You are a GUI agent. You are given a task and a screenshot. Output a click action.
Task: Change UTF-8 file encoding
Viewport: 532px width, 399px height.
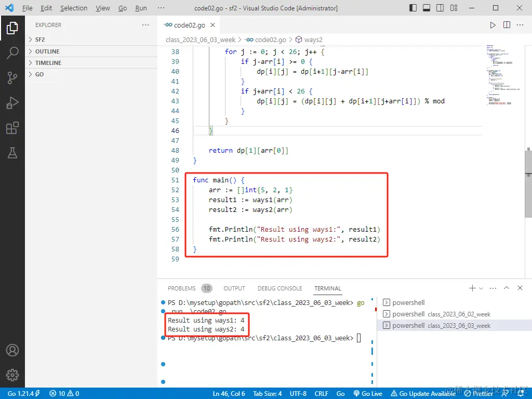298,394
